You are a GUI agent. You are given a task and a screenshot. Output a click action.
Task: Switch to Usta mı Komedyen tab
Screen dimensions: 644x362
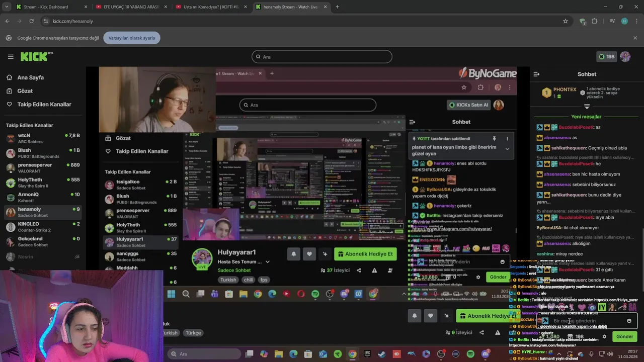[211, 7]
